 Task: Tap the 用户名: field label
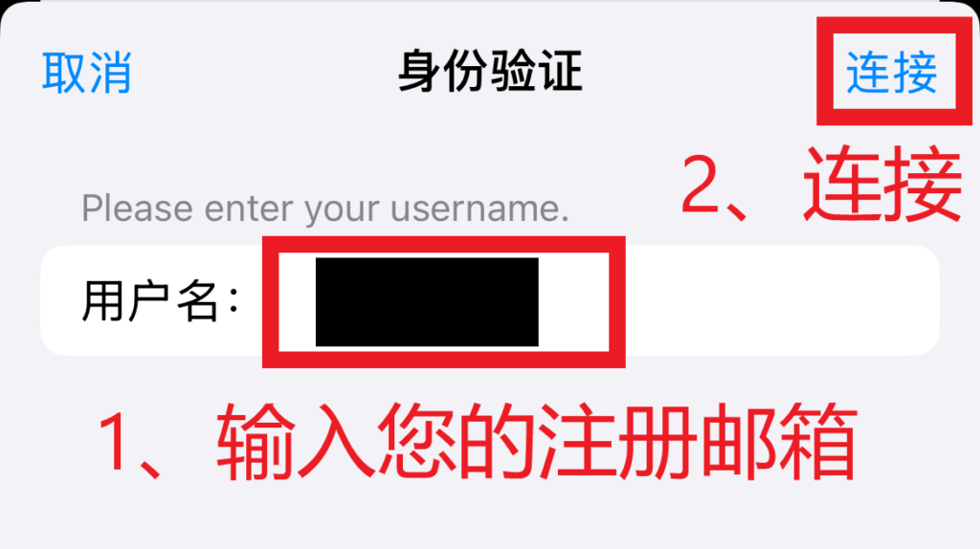pyautogui.click(x=160, y=301)
